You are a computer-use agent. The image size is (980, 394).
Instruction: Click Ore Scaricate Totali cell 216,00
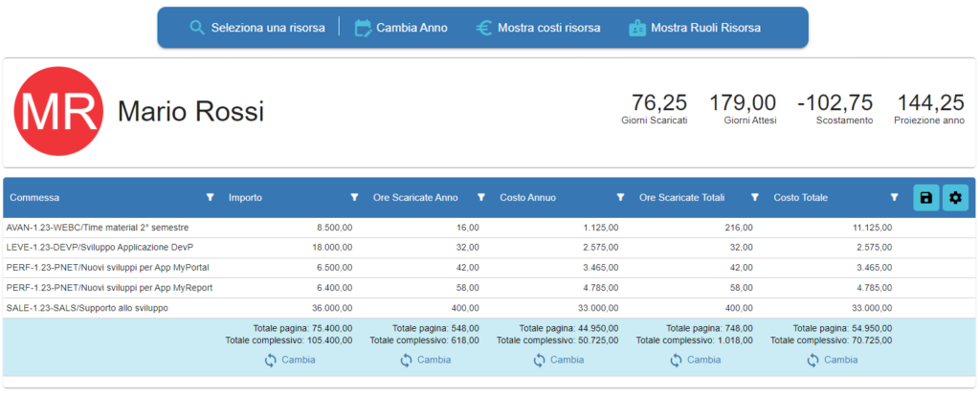point(740,228)
